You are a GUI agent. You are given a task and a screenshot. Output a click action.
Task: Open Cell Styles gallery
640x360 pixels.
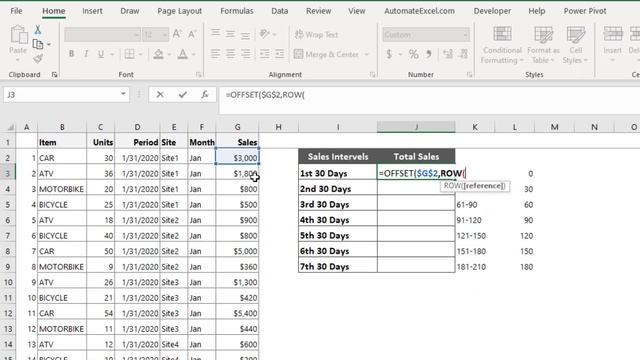576,45
